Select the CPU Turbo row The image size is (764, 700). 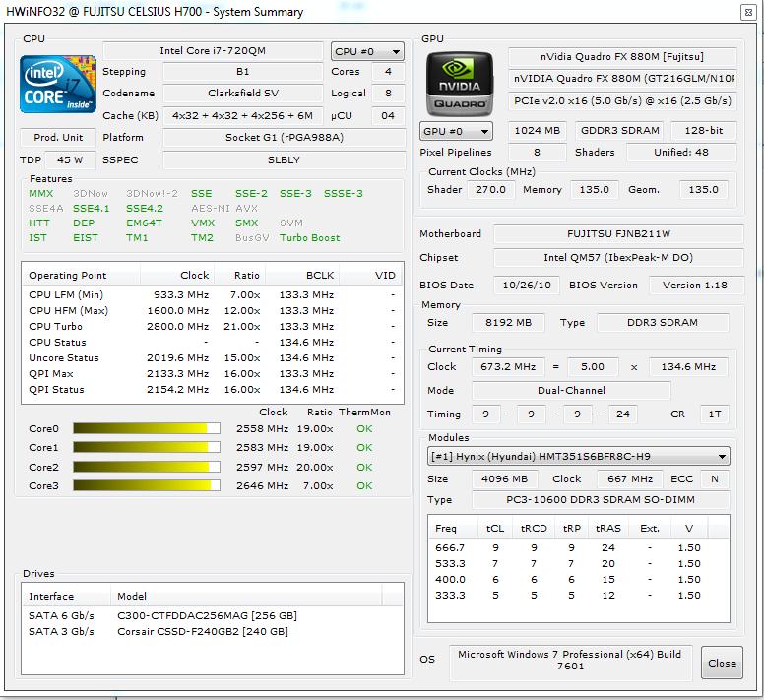coord(212,327)
